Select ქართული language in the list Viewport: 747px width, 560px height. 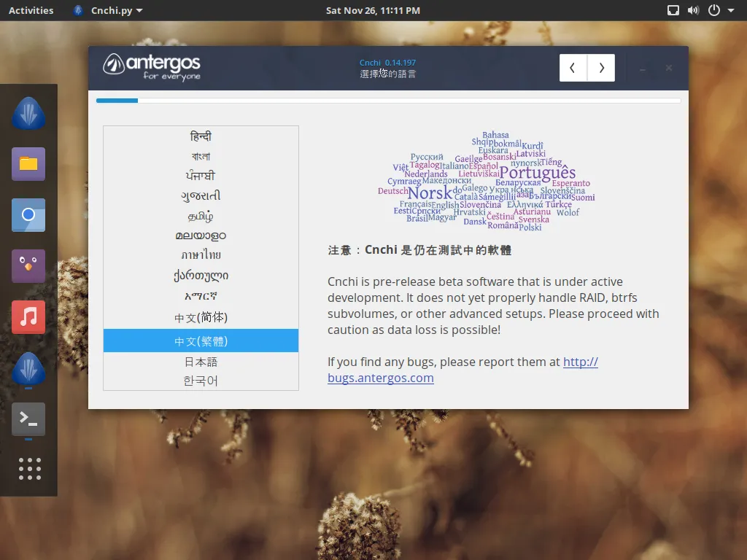coord(201,275)
